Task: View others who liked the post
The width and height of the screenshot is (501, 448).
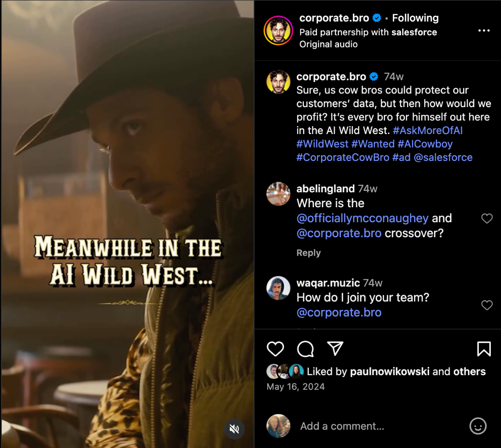Action: [469, 372]
